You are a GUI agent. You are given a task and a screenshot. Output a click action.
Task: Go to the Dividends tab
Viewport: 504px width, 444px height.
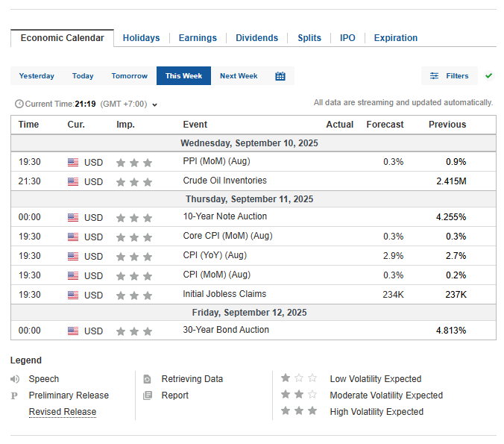(x=256, y=38)
